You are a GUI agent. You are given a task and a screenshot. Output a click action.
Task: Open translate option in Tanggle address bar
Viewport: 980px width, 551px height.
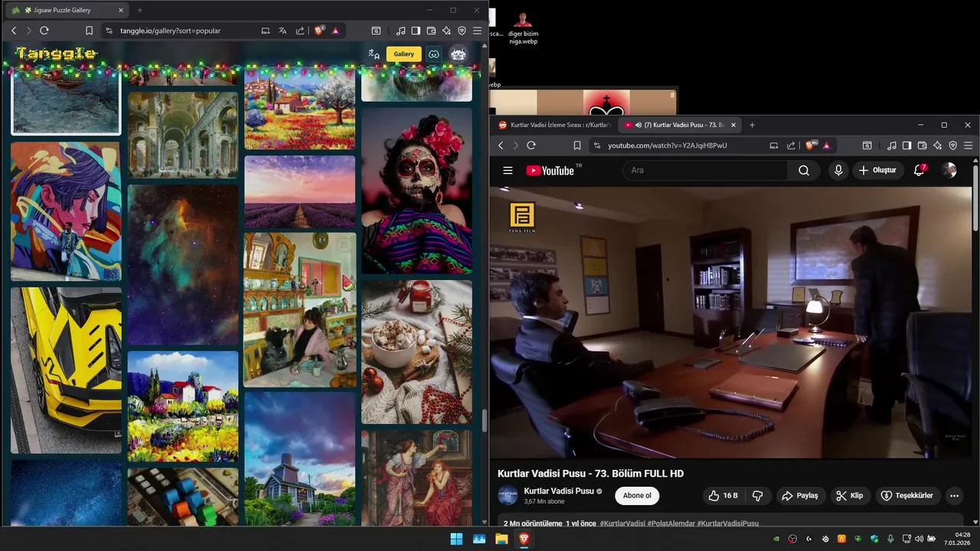point(283,31)
